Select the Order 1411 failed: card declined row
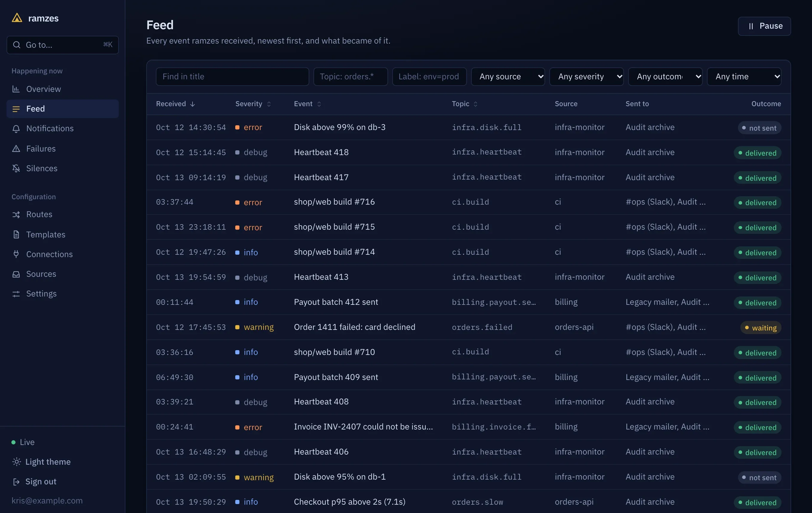This screenshot has width=812, height=513. (x=468, y=327)
